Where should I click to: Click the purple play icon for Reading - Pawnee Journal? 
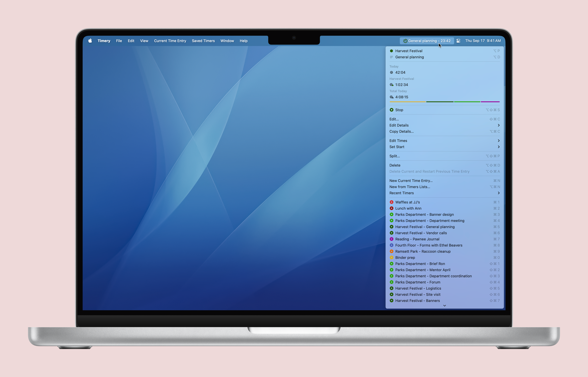tap(391, 239)
